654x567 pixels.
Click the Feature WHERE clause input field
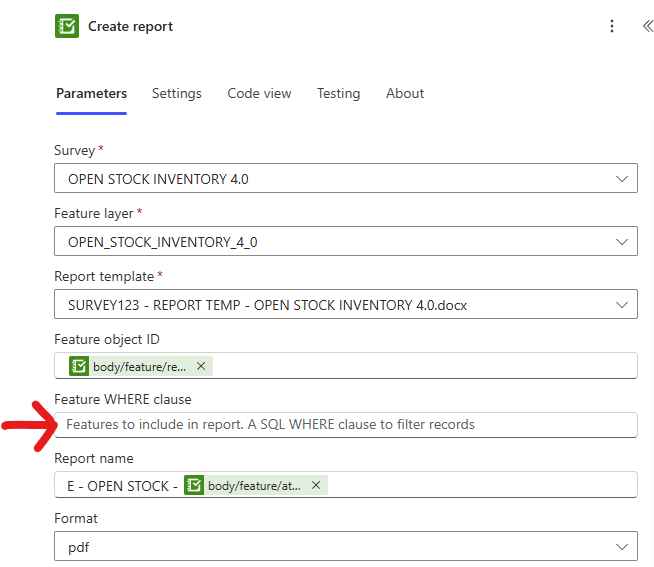pyautogui.click(x=346, y=425)
